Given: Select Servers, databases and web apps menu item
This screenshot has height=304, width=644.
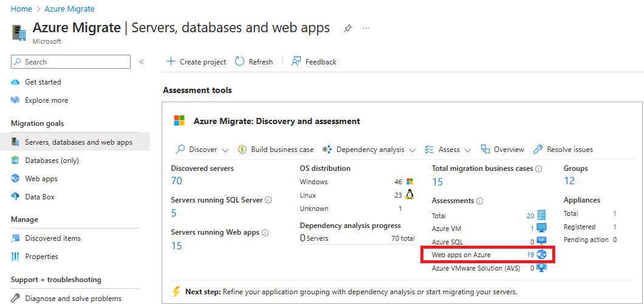Looking at the screenshot, I should pyautogui.click(x=75, y=142).
